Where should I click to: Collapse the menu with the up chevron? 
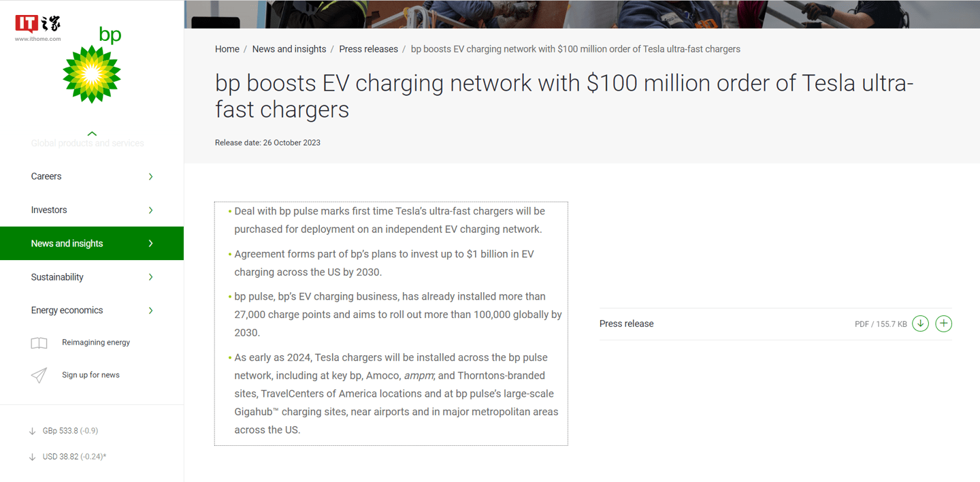pyautogui.click(x=92, y=133)
